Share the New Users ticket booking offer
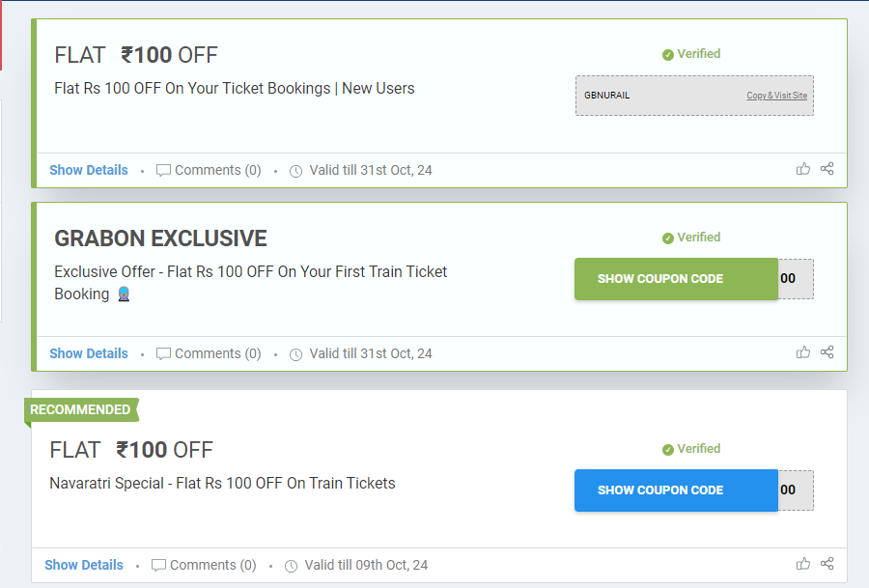The image size is (869, 588). click(827, 169)
